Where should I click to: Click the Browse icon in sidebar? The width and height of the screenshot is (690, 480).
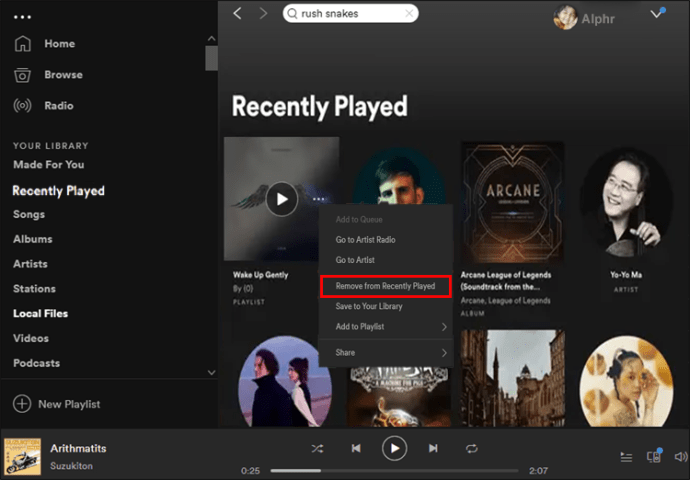coord(22,75)
